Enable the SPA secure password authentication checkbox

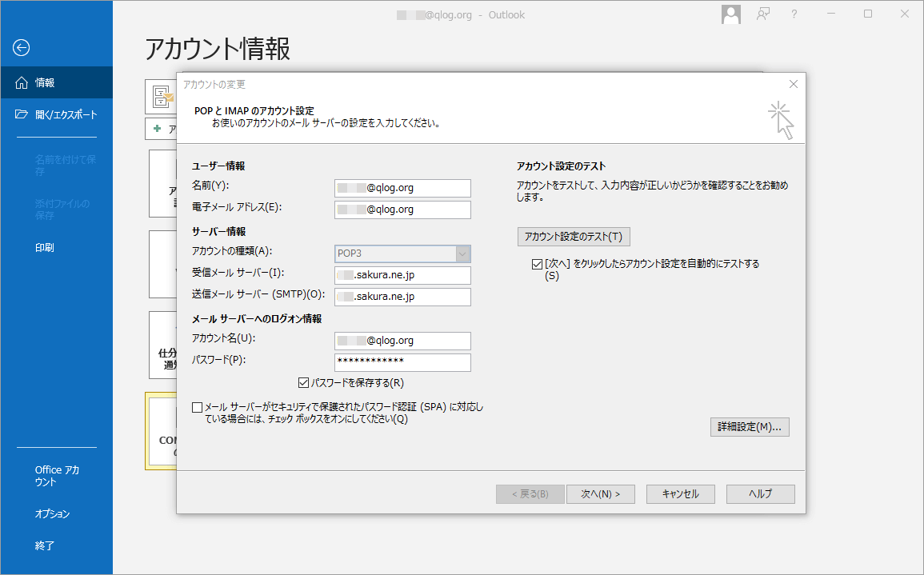(x=198, y=407)
